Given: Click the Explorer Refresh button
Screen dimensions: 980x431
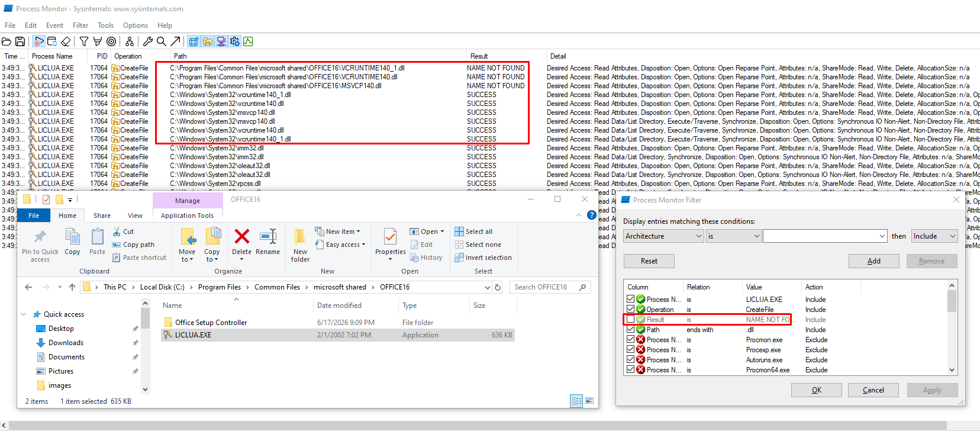Looking at the screenshot, I should coord(498,287).
